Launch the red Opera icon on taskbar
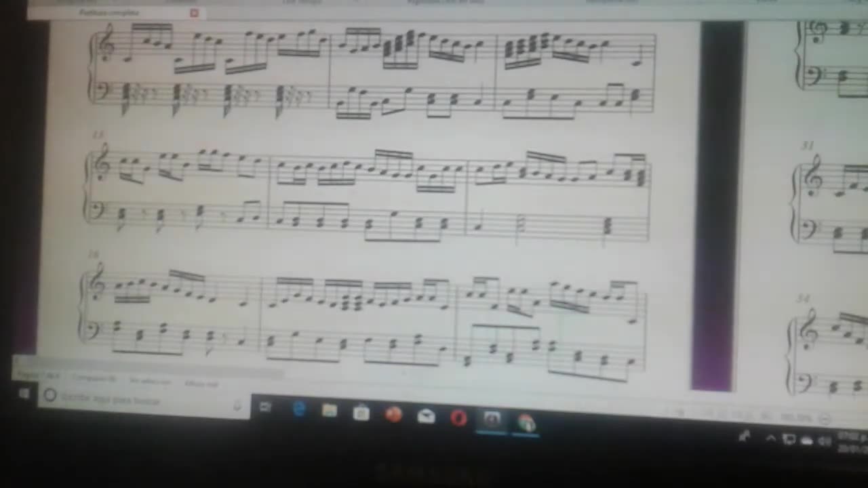The width and height of the screenshot is (868, 488). pos(458,418)
